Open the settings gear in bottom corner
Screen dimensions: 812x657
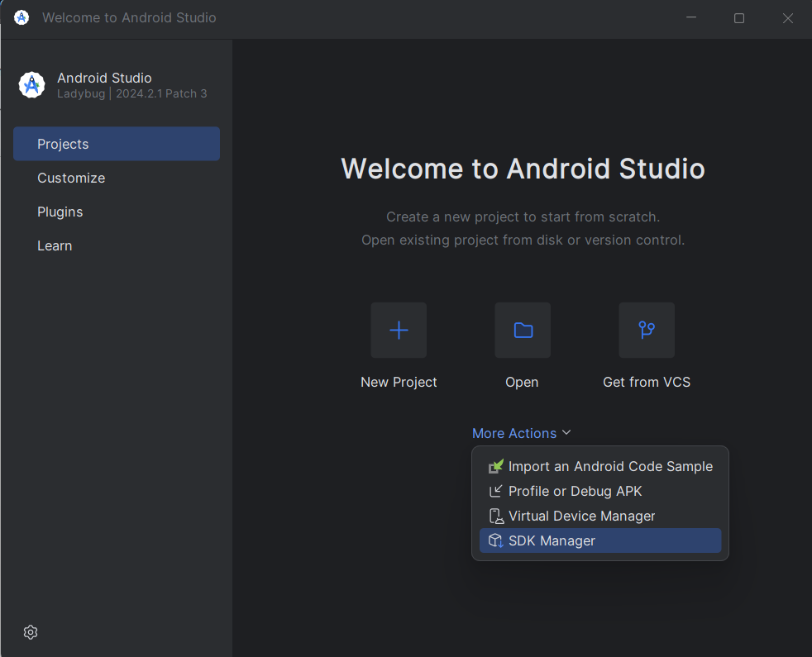[x=31, y=632]
